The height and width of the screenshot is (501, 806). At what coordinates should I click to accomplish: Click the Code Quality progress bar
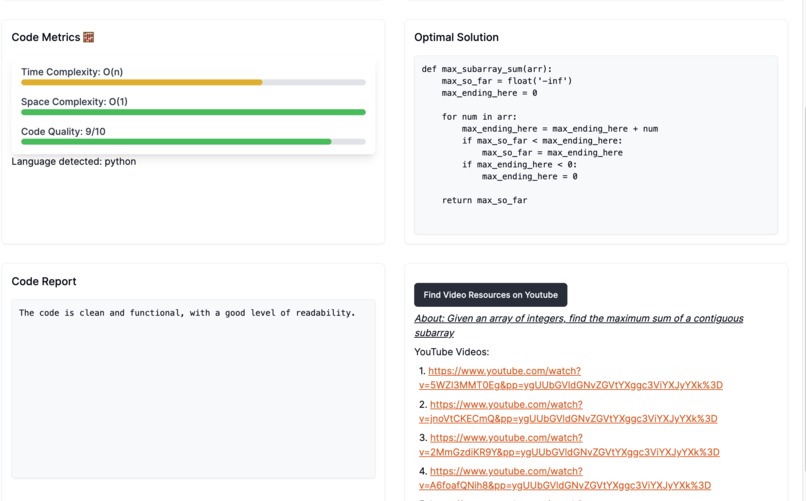point(193,142)
